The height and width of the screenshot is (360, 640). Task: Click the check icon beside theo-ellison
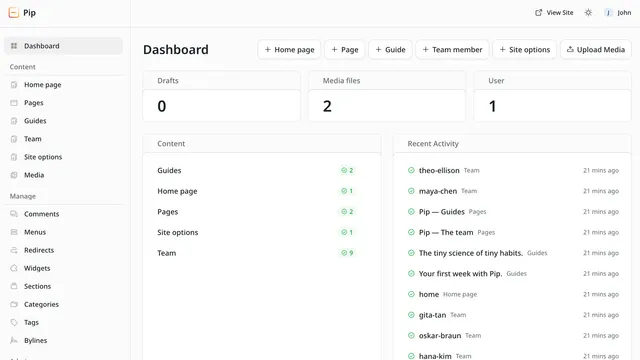[x=411, y=170]
